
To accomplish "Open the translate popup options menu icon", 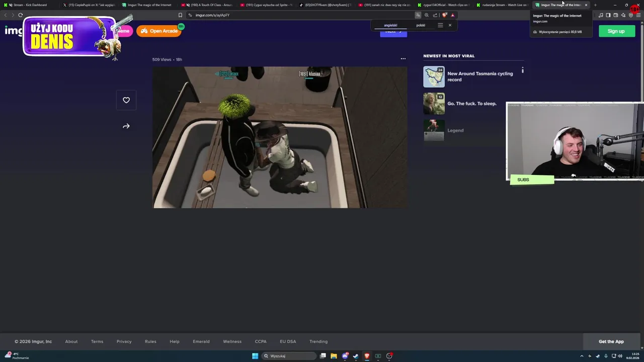I will point(440,25).
